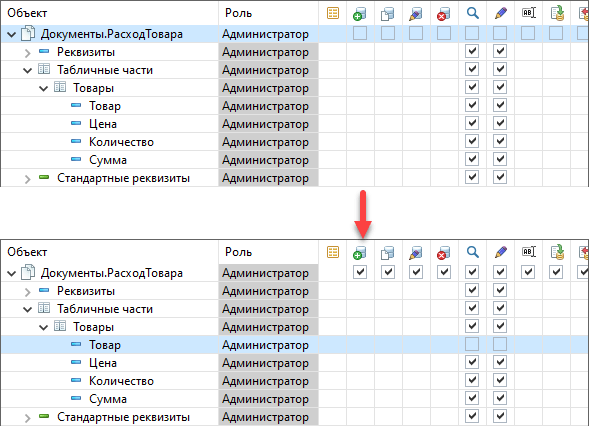Check the Insert box for Документы.РасходТовара in the upper table
The height and width of the screenshot is (426, 589).
360,33
